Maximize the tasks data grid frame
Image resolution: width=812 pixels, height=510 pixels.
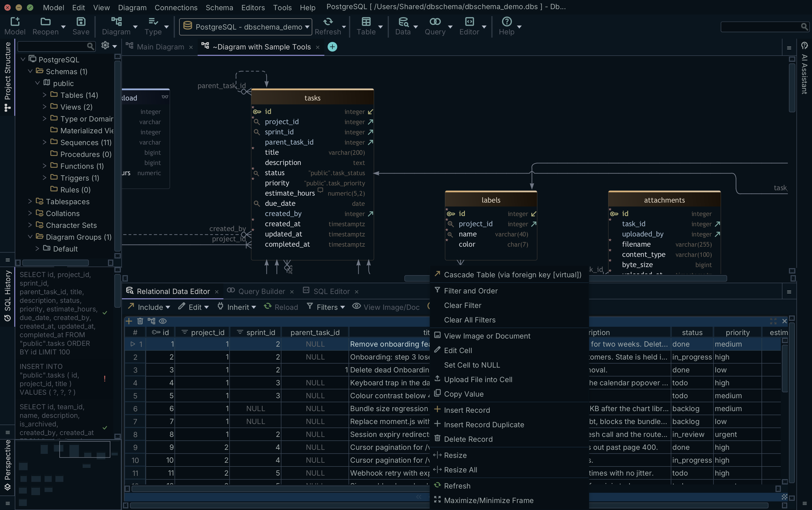pyautogui.click(x=773, y=321)
